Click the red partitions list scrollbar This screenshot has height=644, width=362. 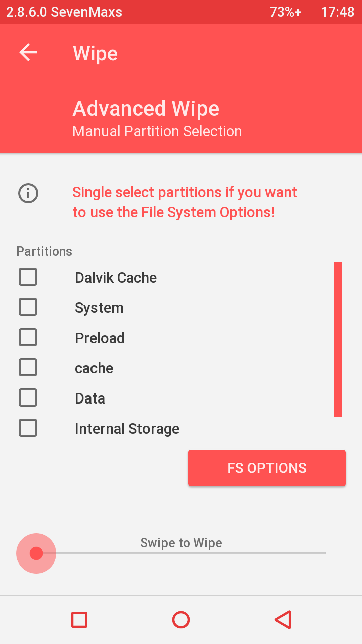(338, 339)
